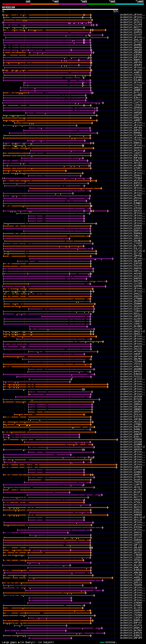Select the UniRef100_B9GFM1 label
The image size is (146, 644).
pyautogui.click(x=131, y=269)
